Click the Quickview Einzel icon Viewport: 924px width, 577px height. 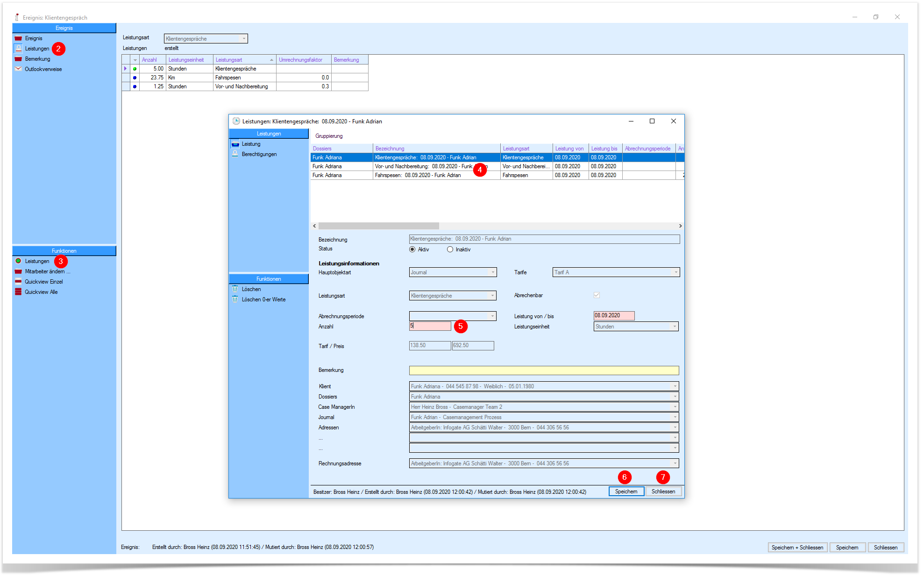pos(18,282)
